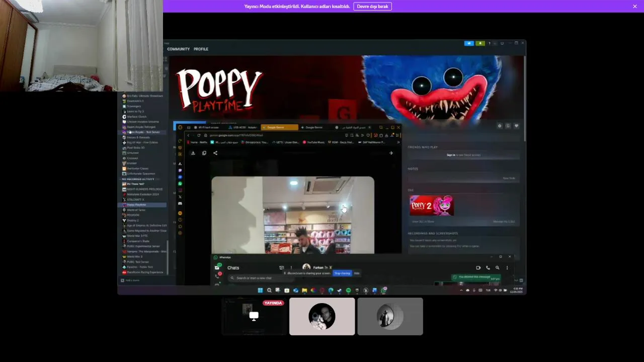
Task: Click the 'Sign in' link under Friends Who Play
Action: (x=451, y=155)
